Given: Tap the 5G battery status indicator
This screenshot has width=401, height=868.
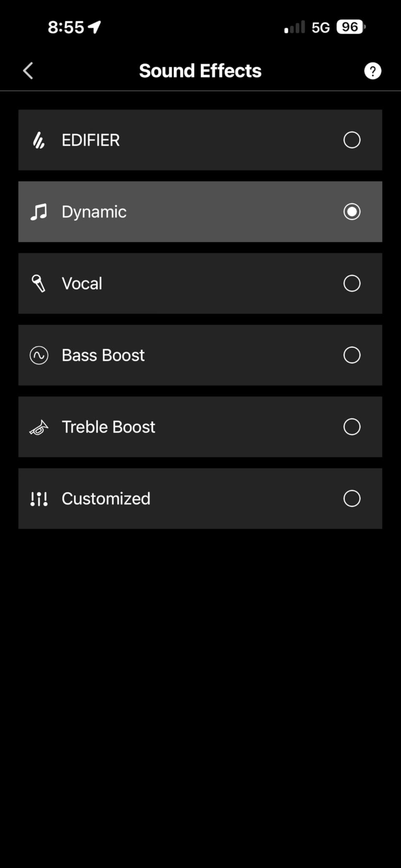Looking at the screenshot, I should click(351, 27).
